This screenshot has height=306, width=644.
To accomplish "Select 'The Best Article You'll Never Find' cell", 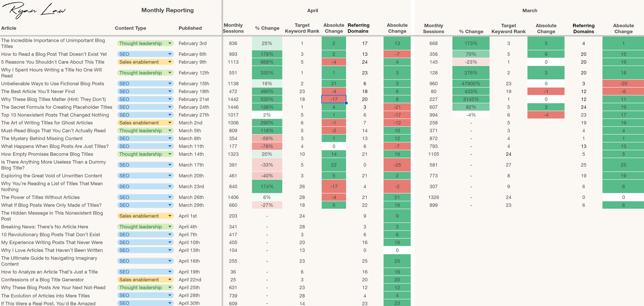I will coord(38,91).
